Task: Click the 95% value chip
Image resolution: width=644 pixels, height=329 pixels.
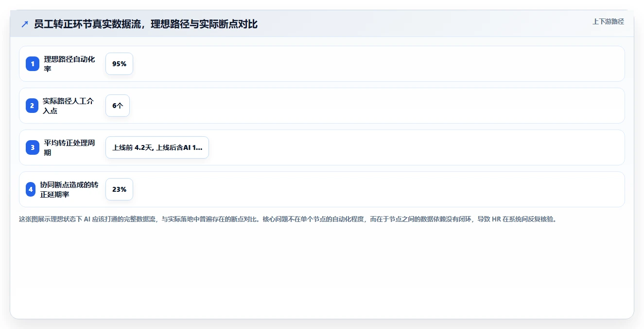Action: tap(119, 64)
